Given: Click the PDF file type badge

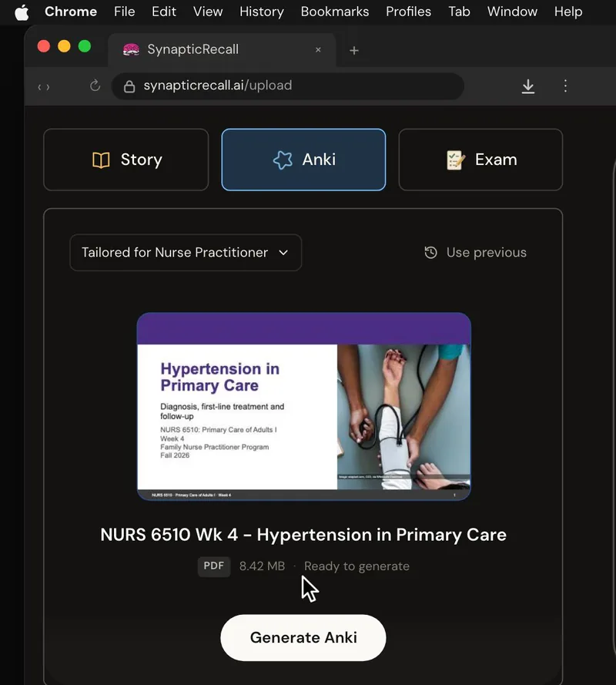Looking at the screenshot, I should pyautogui.click(x=214, y=566).
